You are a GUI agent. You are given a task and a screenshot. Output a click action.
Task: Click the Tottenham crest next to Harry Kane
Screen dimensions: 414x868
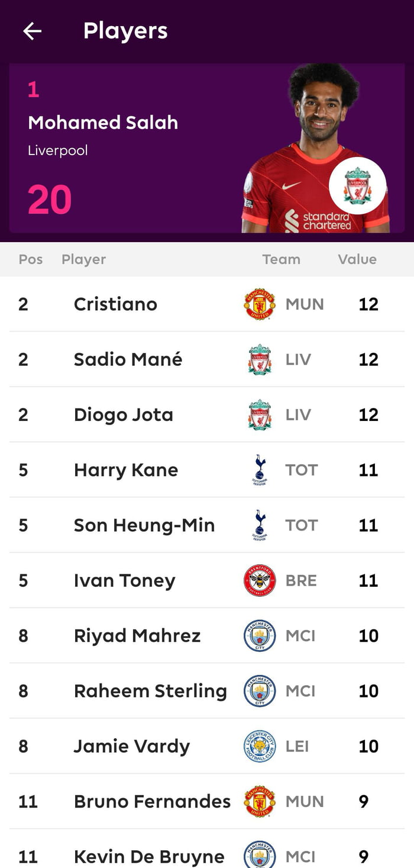259,470
